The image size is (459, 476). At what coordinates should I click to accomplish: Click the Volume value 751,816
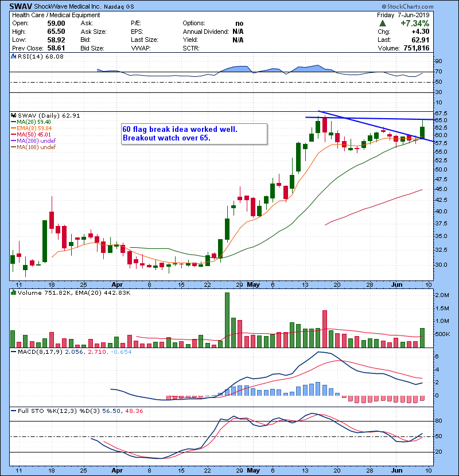point(417,48)
